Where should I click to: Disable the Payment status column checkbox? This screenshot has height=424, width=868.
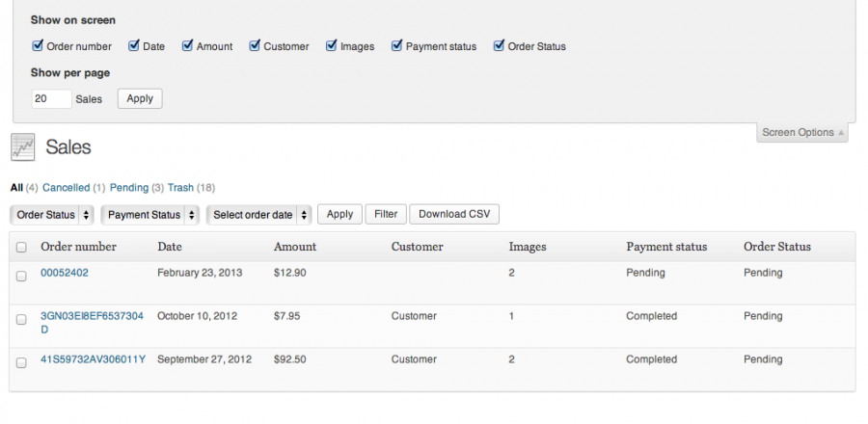pos(396,45)
